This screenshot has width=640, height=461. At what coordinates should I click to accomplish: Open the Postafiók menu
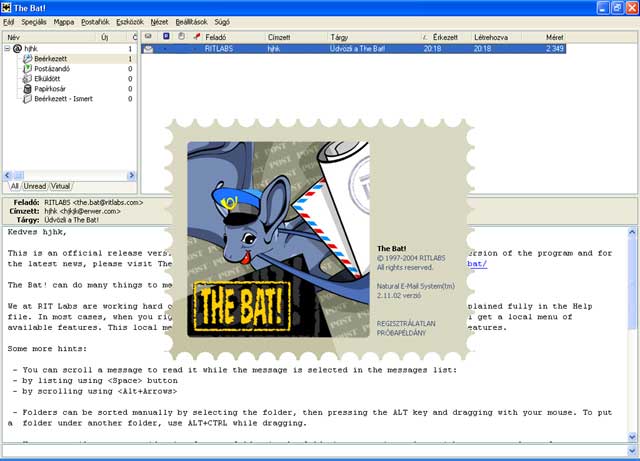(x=95, y=22)
